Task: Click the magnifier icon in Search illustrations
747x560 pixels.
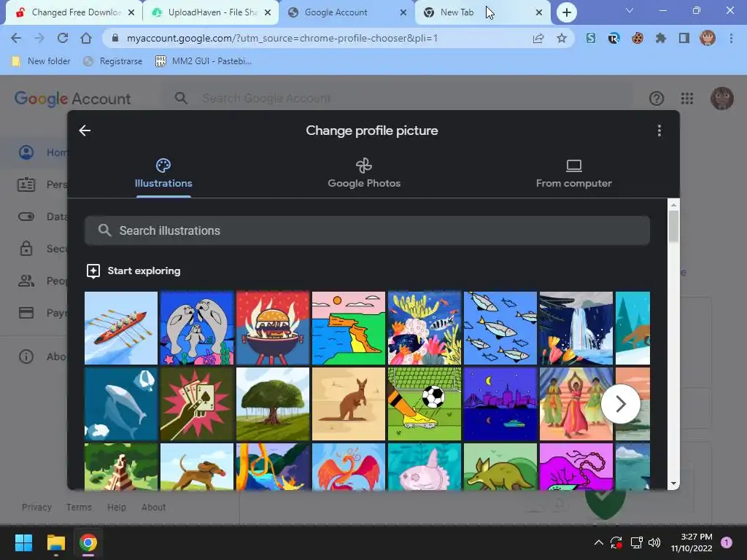Action: (104, 230)
